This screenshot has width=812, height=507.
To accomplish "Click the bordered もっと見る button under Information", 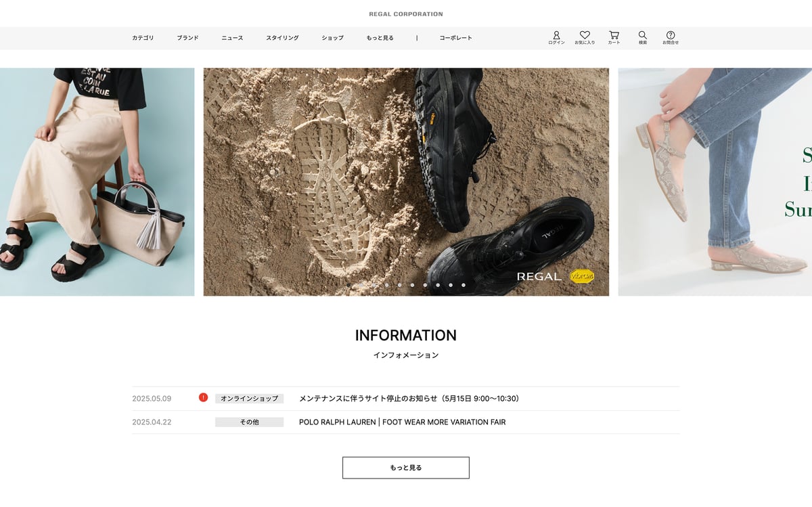I will tap(406, 468).
